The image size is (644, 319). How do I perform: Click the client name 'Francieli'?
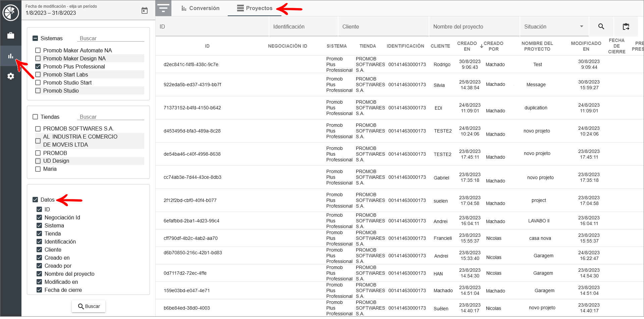(x=443, y=238)
